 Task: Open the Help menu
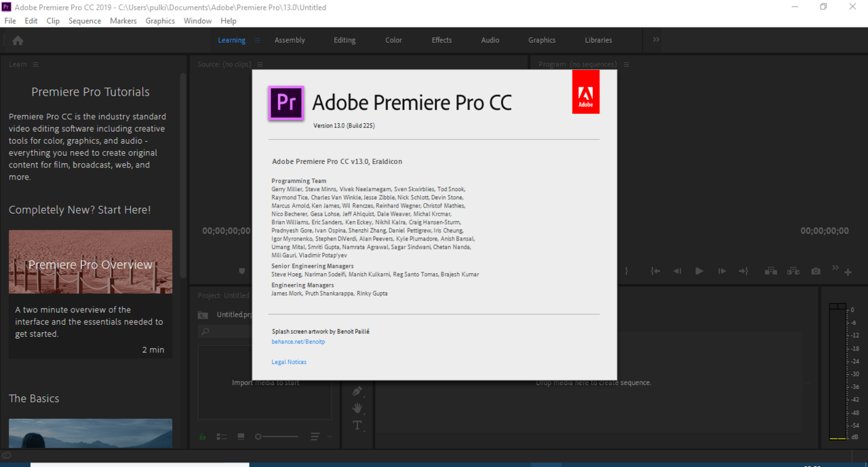click(229, 21)
